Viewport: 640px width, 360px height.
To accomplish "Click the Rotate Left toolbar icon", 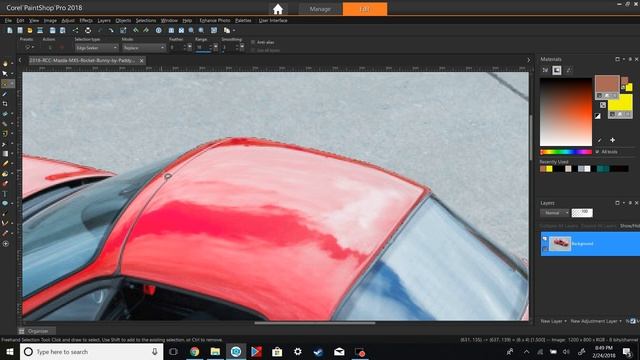I will 136,30.
